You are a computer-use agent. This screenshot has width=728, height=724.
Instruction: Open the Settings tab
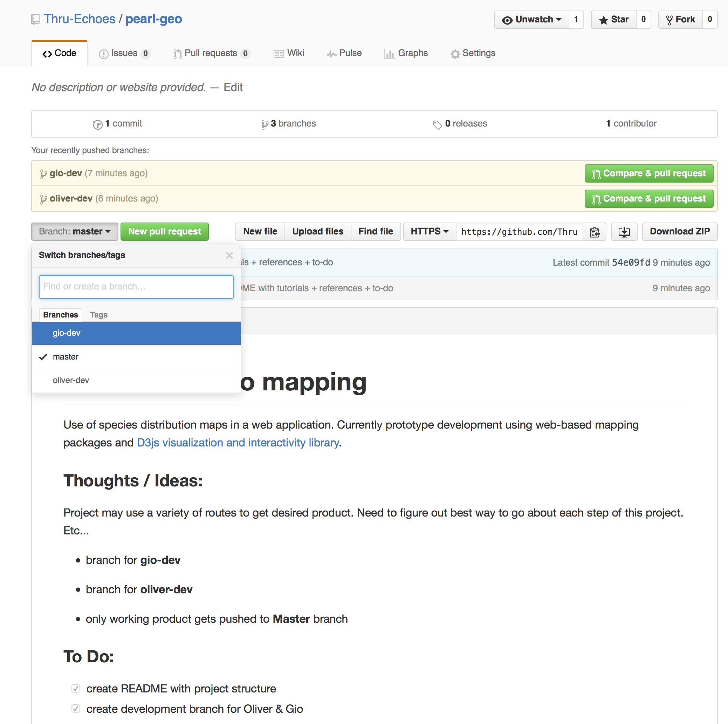[473, 53]
